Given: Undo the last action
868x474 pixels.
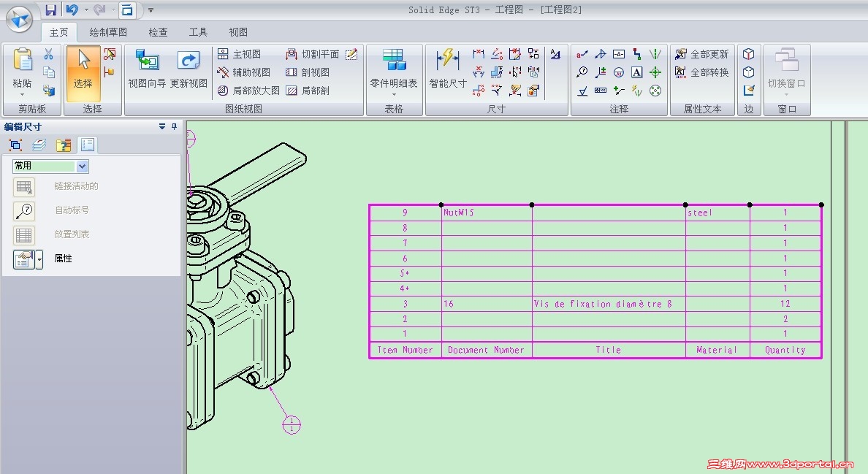Looking at the screenshot, I should (72, 9).
